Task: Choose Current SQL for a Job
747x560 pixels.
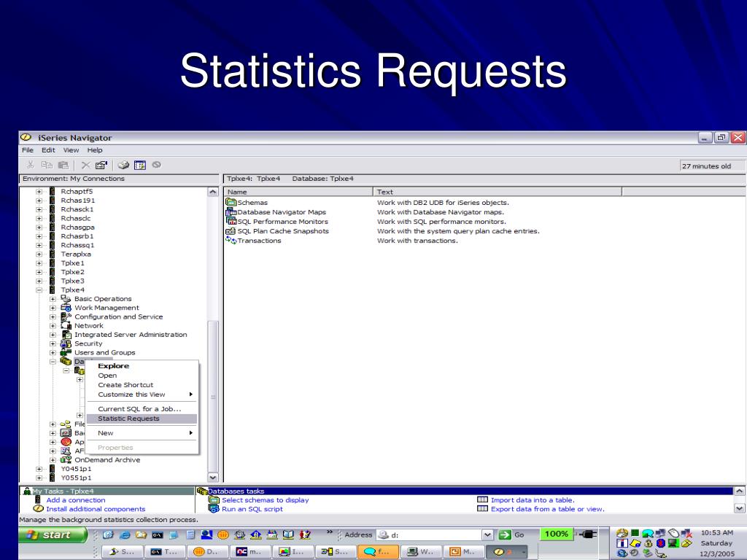Action: [x=141, y=408]
